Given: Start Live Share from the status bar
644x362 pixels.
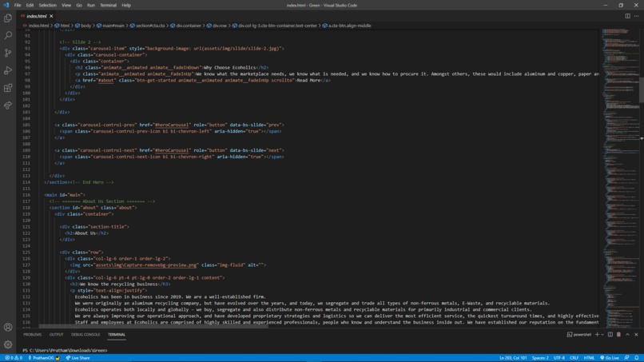Looking at the screenshot, I should [78, 358].
